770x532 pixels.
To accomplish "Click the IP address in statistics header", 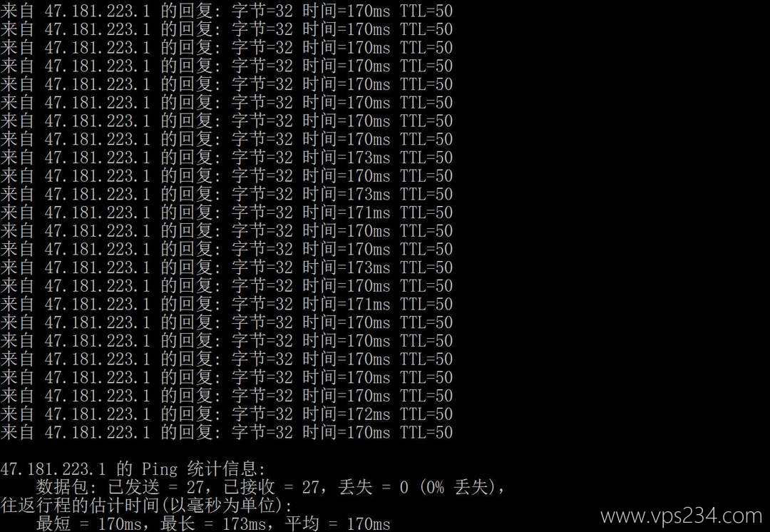I will point(53,469).
